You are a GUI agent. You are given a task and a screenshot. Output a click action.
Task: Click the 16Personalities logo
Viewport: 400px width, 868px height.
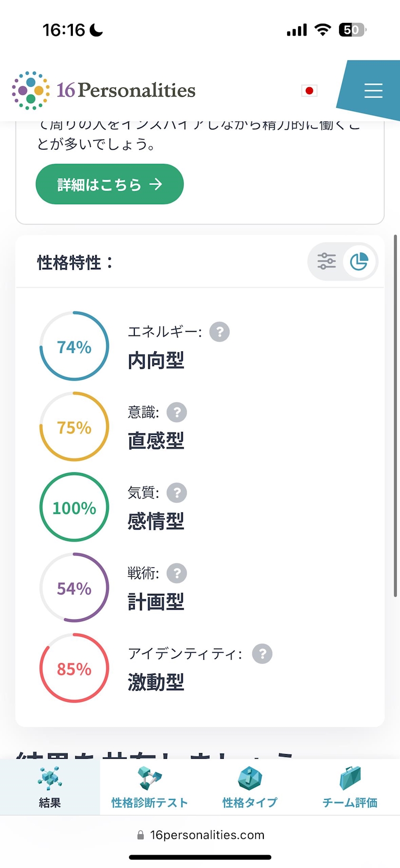[104, 91]
